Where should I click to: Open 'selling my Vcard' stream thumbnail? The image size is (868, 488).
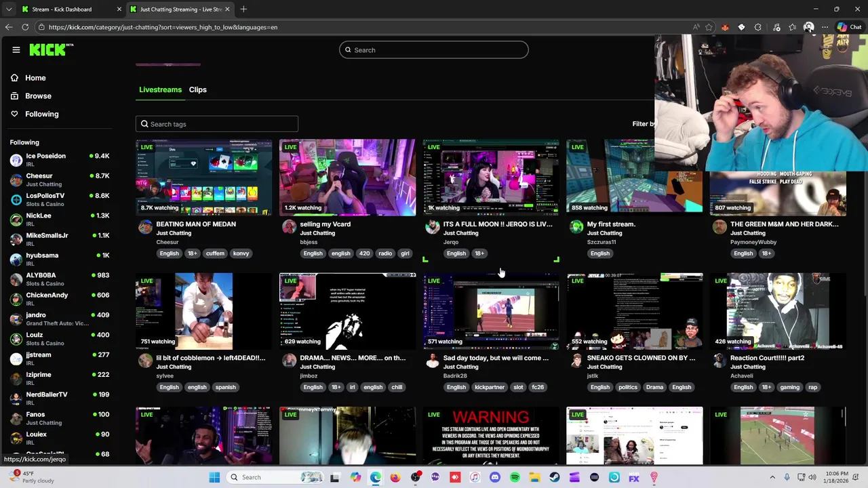(x=347, y=178)
